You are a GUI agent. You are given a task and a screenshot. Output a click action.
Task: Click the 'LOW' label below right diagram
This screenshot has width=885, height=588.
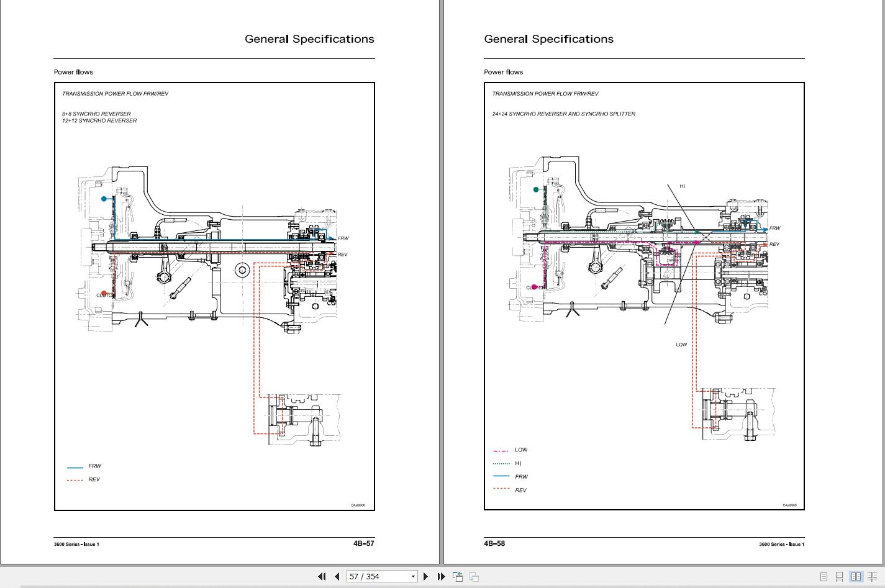[x=681, y=345]
